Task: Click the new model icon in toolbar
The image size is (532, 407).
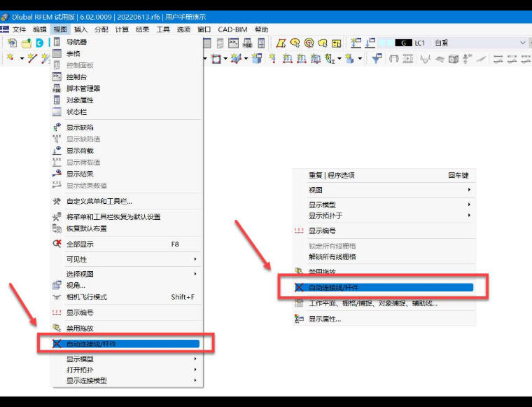Action: point(12,43)
